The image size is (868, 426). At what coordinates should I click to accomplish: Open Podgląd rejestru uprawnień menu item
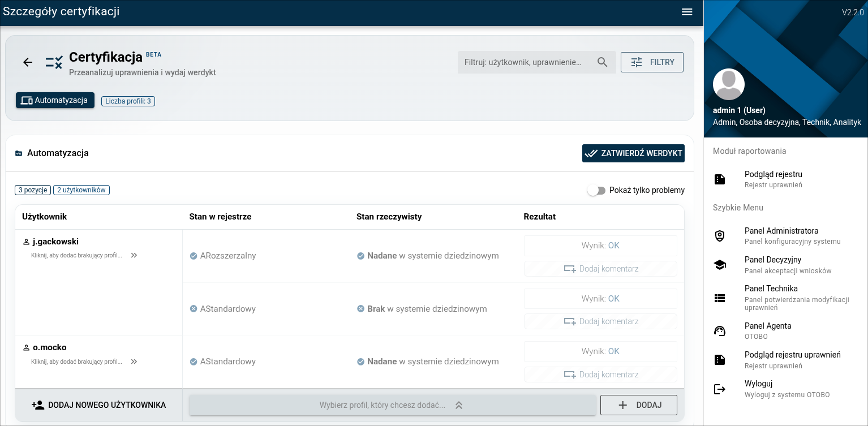[x=792, y=355]
